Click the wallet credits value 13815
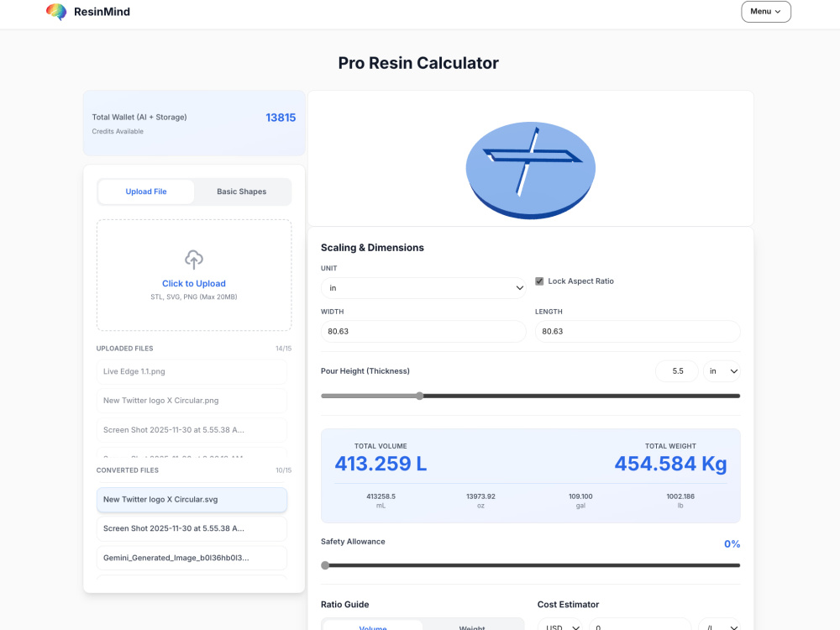The height and width of the screenshot is (630, 840). 281,118
